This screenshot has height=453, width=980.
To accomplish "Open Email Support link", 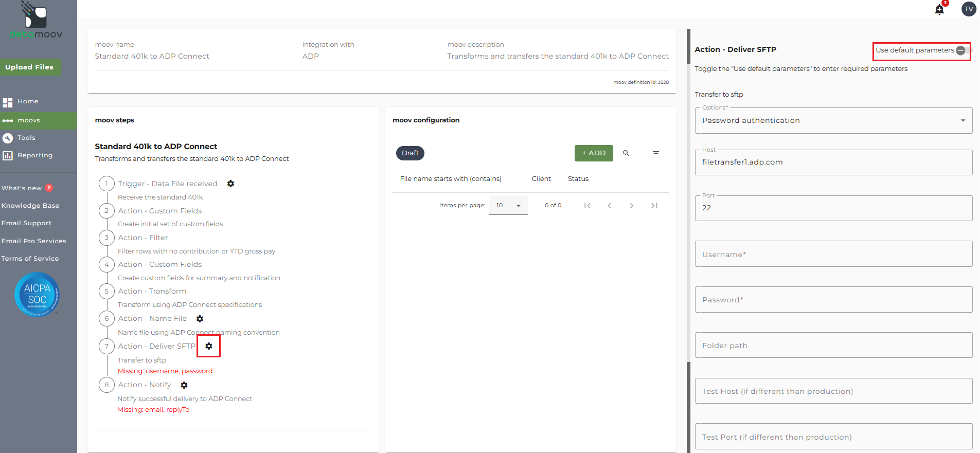I will [26, 223].
